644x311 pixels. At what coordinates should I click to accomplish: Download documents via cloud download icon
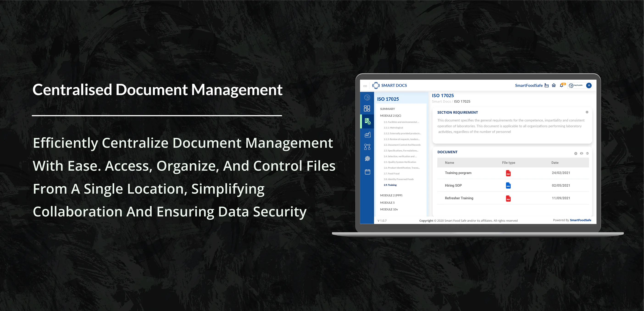pos(581,153)
